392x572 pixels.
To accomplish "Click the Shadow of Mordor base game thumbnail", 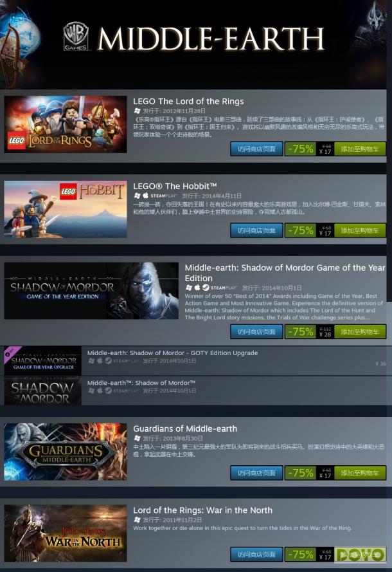I will pos(42,391).
